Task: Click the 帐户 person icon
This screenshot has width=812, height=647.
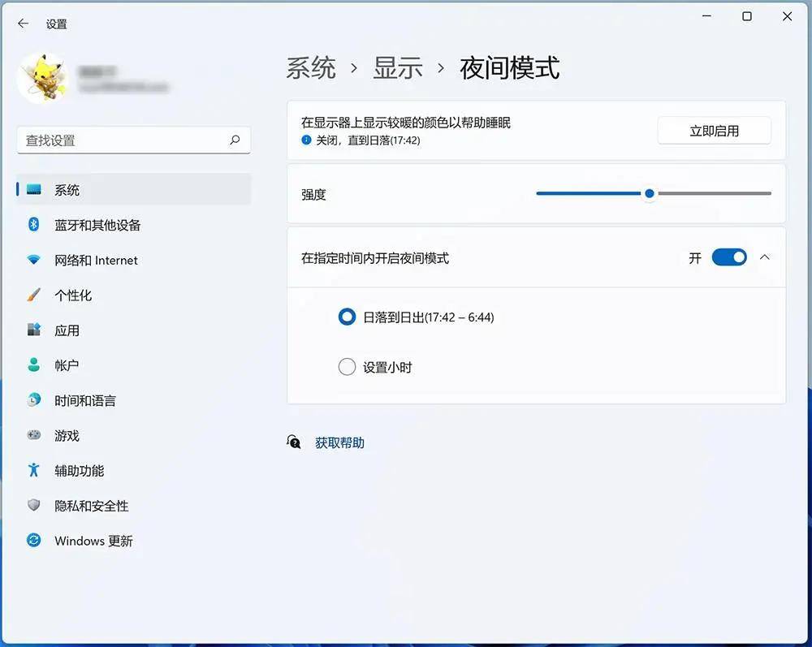Action: pos(34,365)
